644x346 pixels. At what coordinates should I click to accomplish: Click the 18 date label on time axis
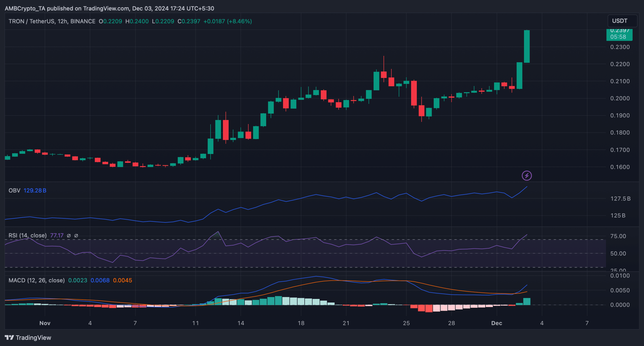click(x=301, y=323)
